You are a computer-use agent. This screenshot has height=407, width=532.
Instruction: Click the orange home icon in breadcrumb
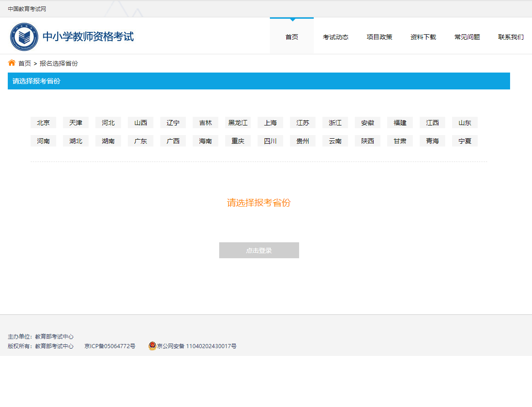[x=12, y=63]
